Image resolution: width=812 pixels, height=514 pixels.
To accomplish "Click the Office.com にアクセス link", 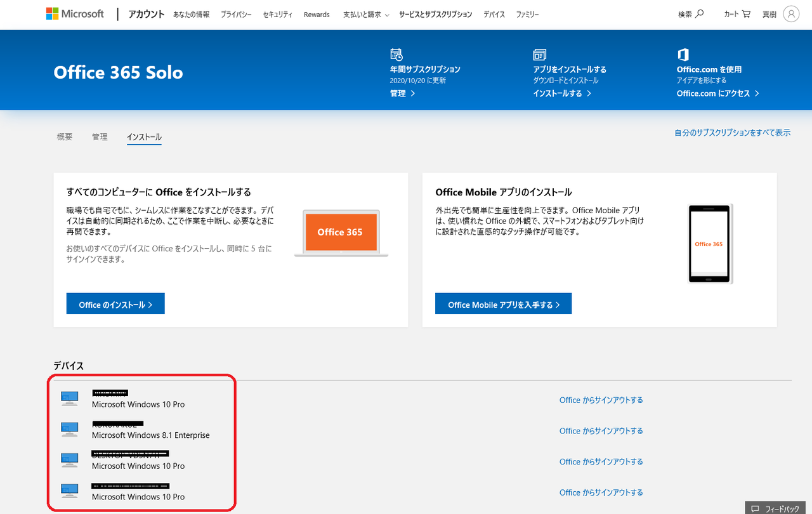I will tap(718, 93).
